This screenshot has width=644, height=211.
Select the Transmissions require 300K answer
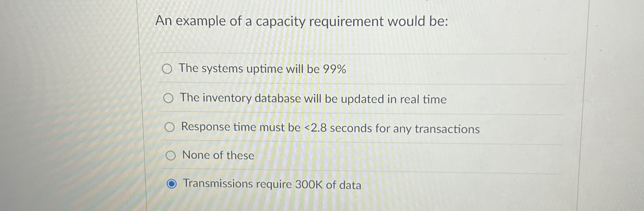point(172,184)
